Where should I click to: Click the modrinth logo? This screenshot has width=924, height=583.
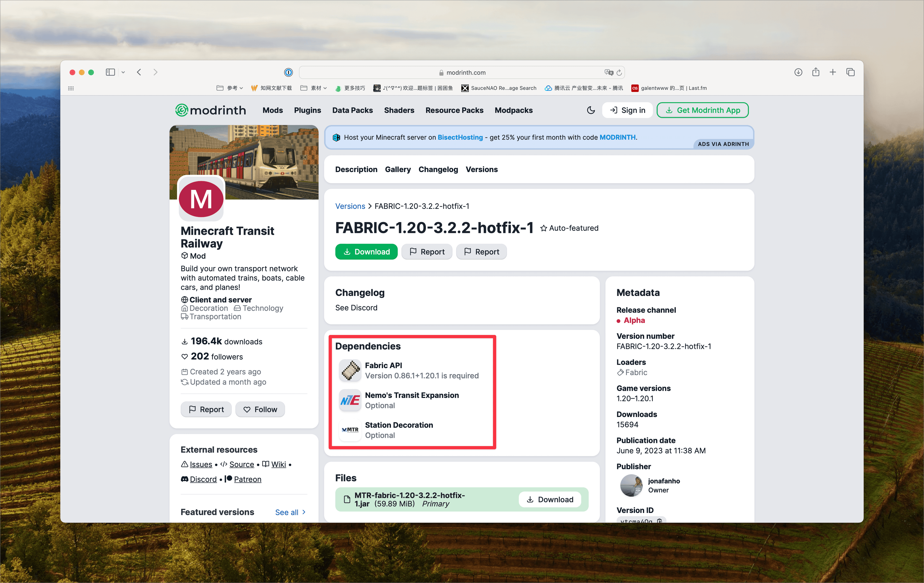pyautogui.click(x=211, y=110)
